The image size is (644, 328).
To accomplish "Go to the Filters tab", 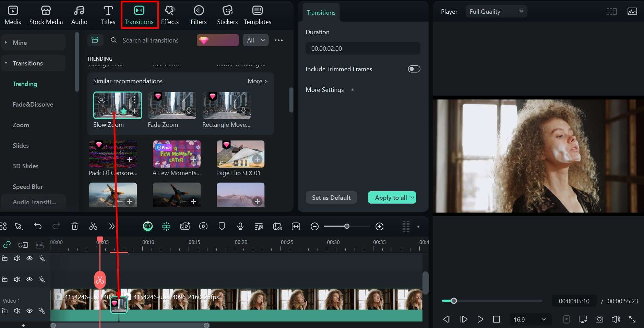I will click(199, 15).
